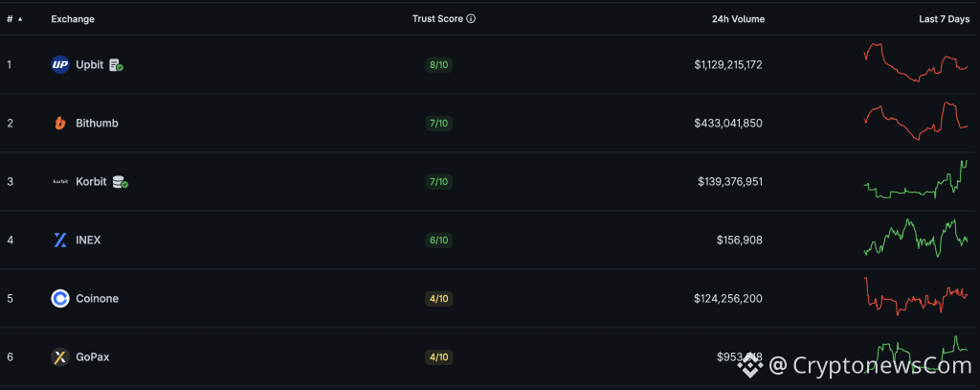The image size is (980, 390).
Task: Click Upbit's verified document badge icon
Action: [116, 65]
